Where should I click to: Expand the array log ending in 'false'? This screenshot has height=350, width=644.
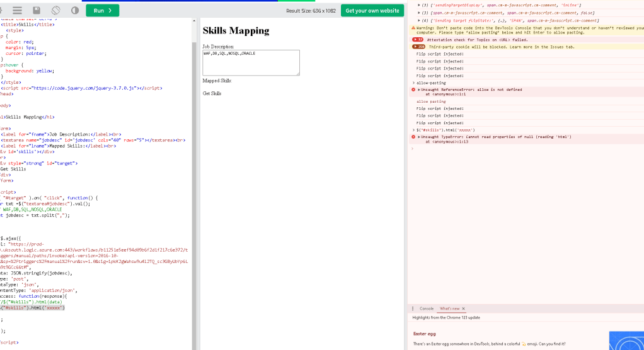[419, 13]
